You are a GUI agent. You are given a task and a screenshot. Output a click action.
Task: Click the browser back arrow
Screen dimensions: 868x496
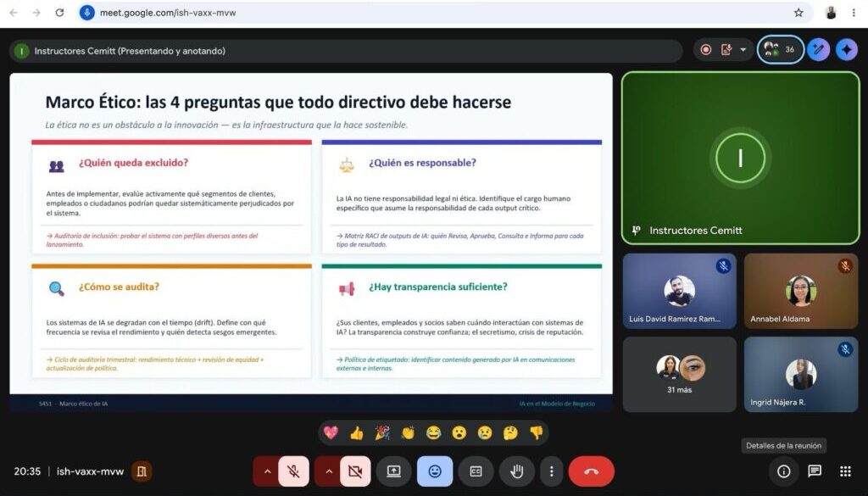click(14, 13)
